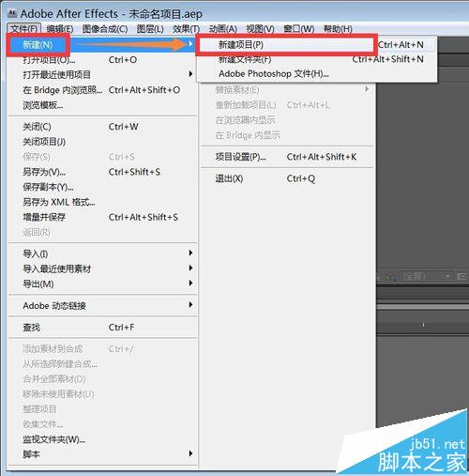The image size is (469, 476).
Task: Click 关闭(C) menu entry
Action: tap(102, 127)
